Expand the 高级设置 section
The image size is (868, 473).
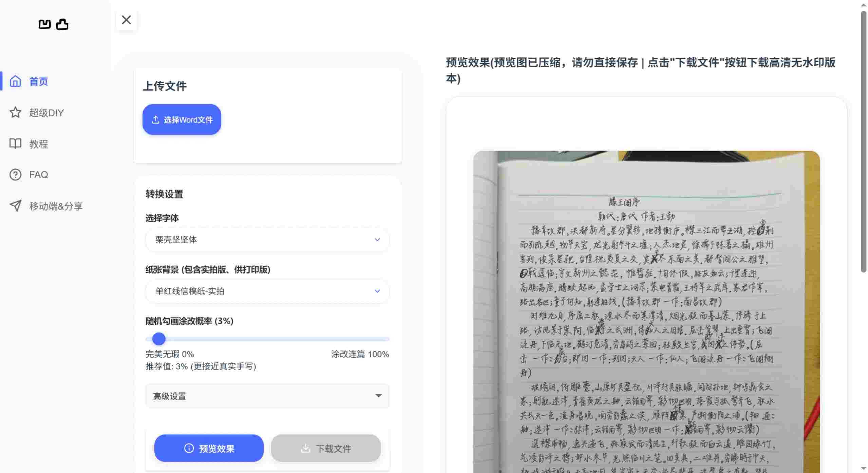(x=267, y=396)
